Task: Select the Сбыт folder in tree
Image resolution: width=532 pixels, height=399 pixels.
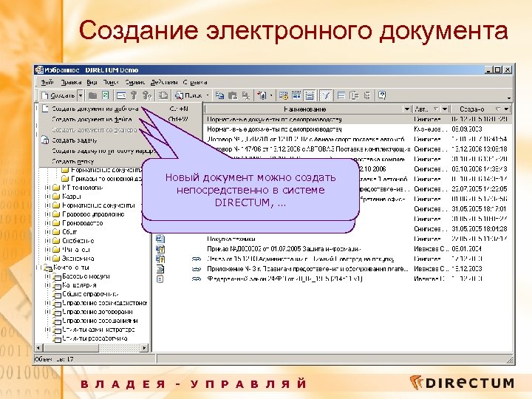Action: 69,232
